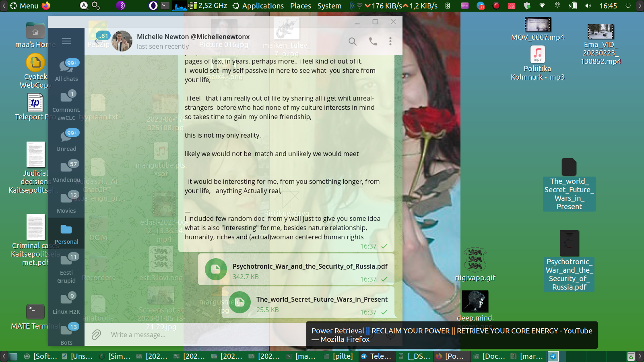
Task: Open the Eesti Grupid folder
Action: pyautogui.click(x=66, y=268)
